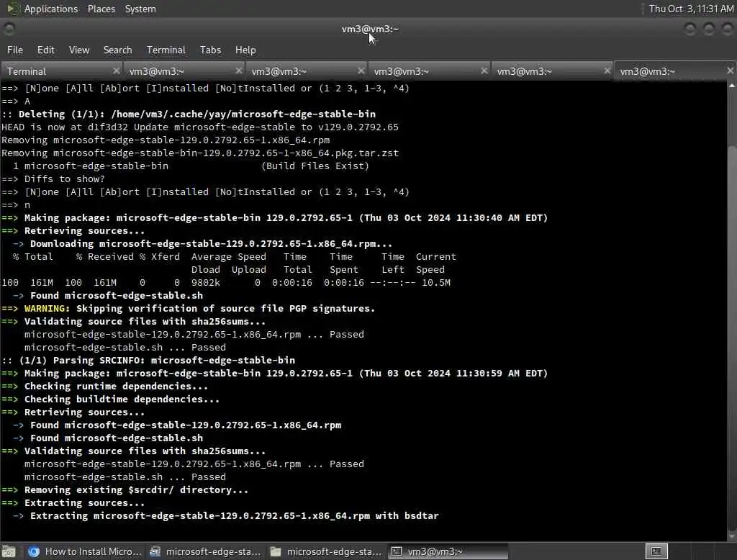
Task: Click the scrollbar down arrow
Action: tap(732, 536)
